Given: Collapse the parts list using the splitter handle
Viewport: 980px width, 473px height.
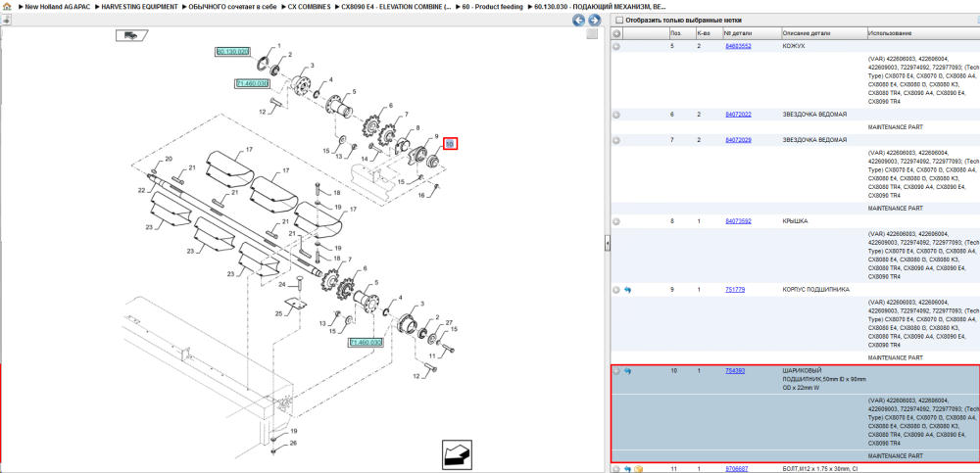Looking at the screenshot, I should 608,243.
